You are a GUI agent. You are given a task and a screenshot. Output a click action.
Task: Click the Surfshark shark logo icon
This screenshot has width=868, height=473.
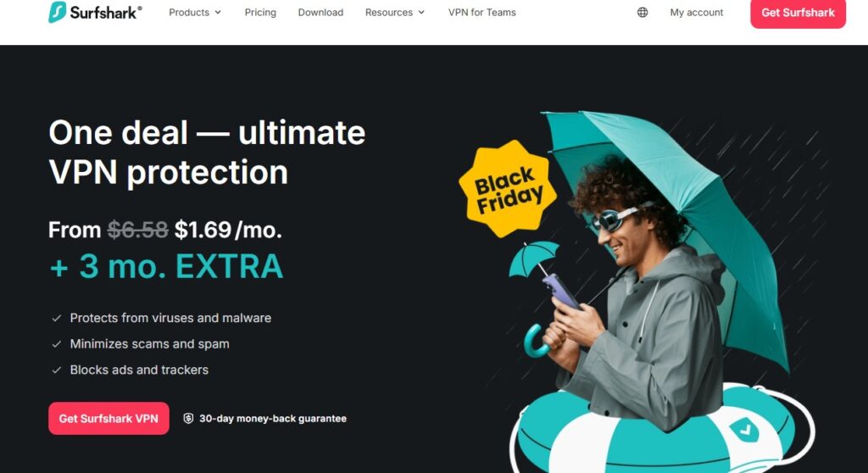pos(57,12)
